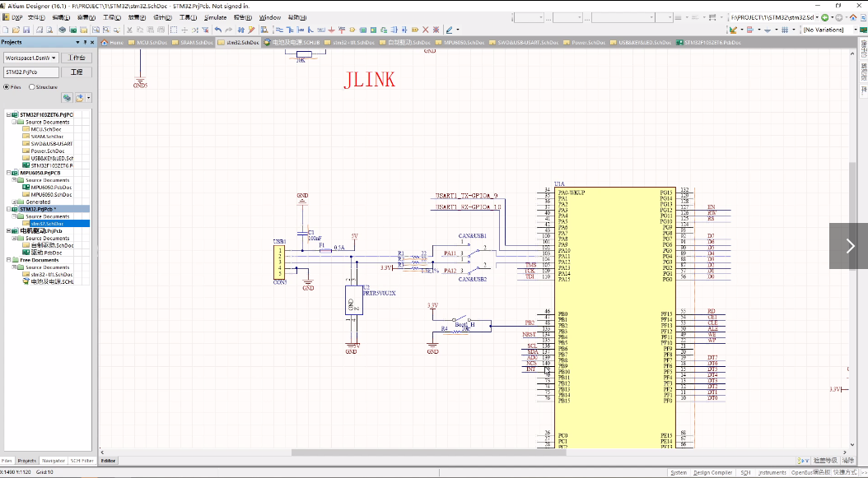The height and width of the screenshot is (478, 868).
Task: Click the STM32.PrjPcb project name field
Action: pyautogui.click(x=31, y=72)
